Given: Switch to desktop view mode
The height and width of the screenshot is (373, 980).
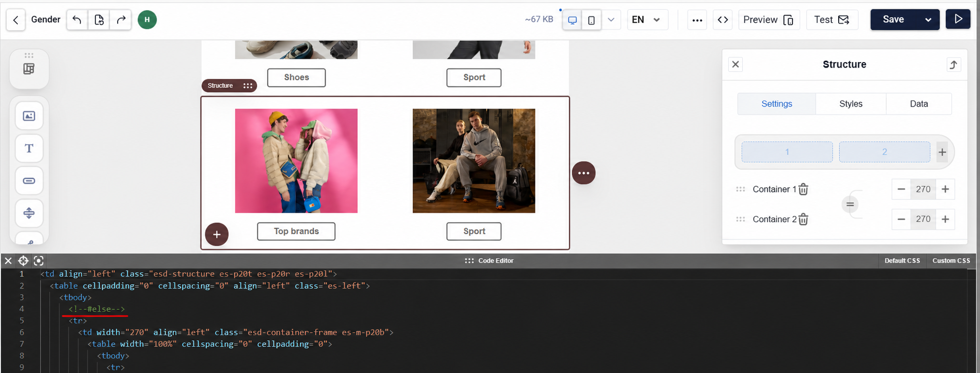Looking at the screenshot, I should tap(572, 20).
